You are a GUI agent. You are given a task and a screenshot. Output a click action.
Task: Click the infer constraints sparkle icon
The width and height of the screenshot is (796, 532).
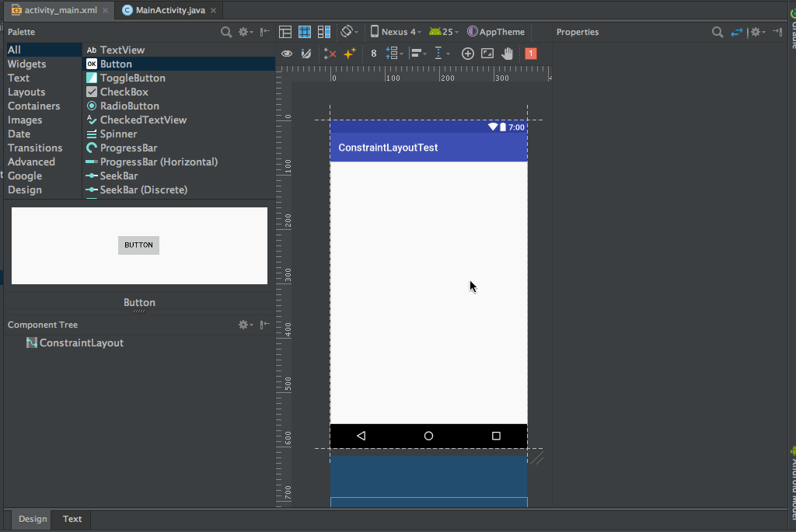[350, 54]
